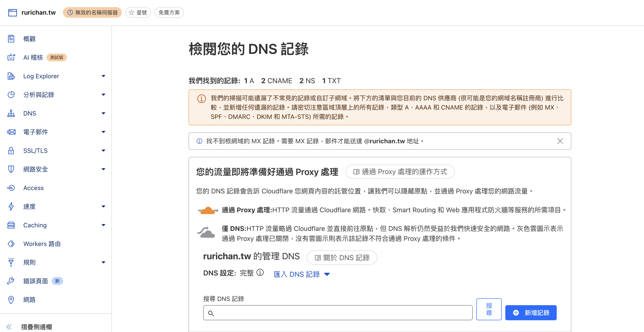Expand the SSL/TLS submenu arrow

tap(103, 151)
